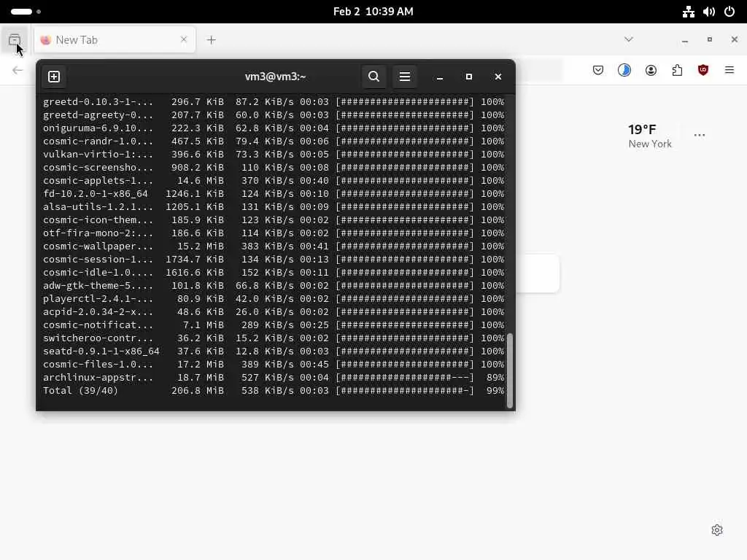Click the switcheroo-contr package line

coord(274,338)
